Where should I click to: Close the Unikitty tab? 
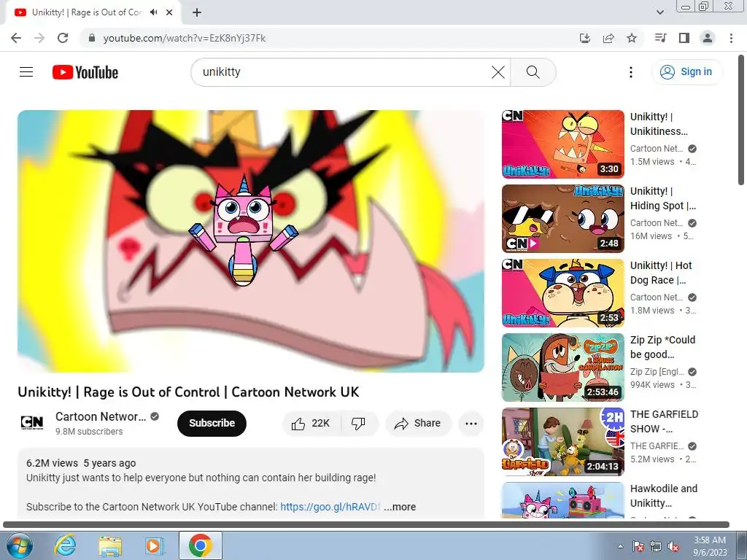pyautogui.click(x=169, y=12)
